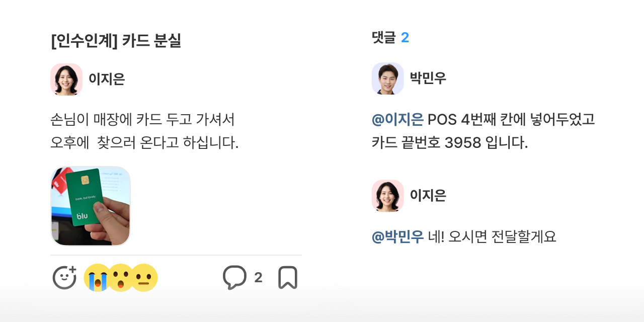Click 이지은's avatar in the post header
Screen dimensions: 644x322
click(x=66, y=79)
